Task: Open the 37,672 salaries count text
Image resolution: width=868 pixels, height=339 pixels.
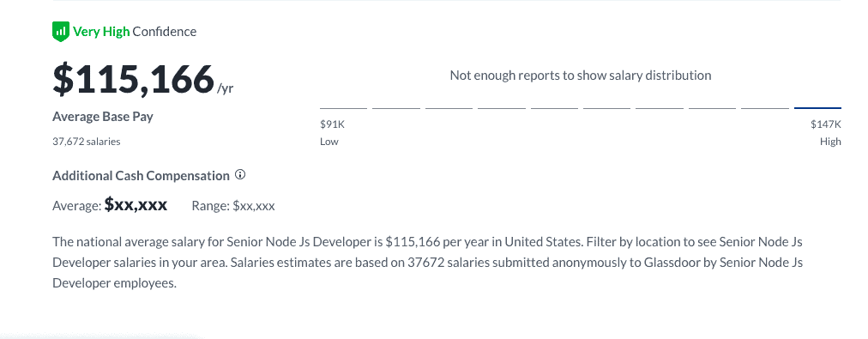Action: point(87,142)
